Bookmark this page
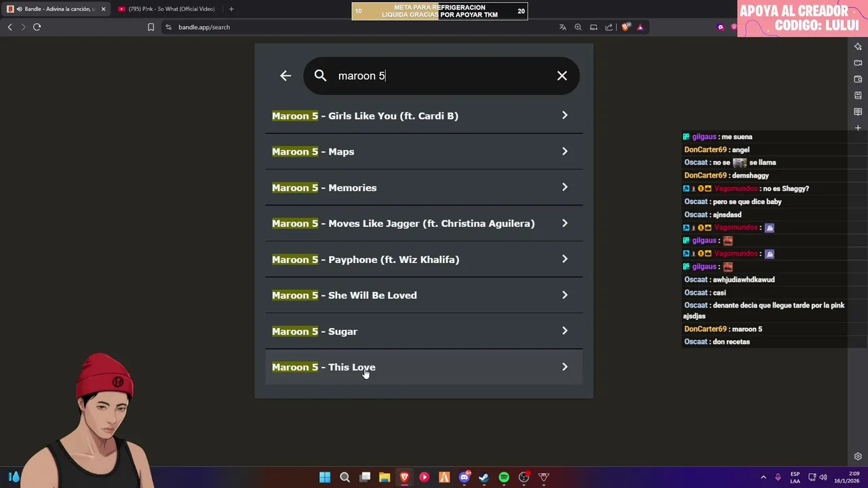The width and height of the screenshot is (868, 488). coord(151,27)
